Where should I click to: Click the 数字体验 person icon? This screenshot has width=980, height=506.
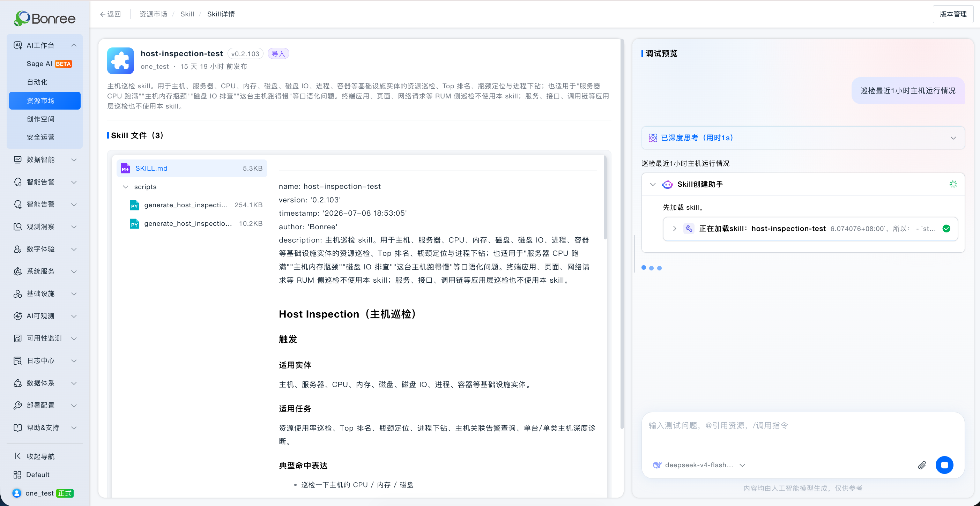pyautogui.click(x=17, y=249)
